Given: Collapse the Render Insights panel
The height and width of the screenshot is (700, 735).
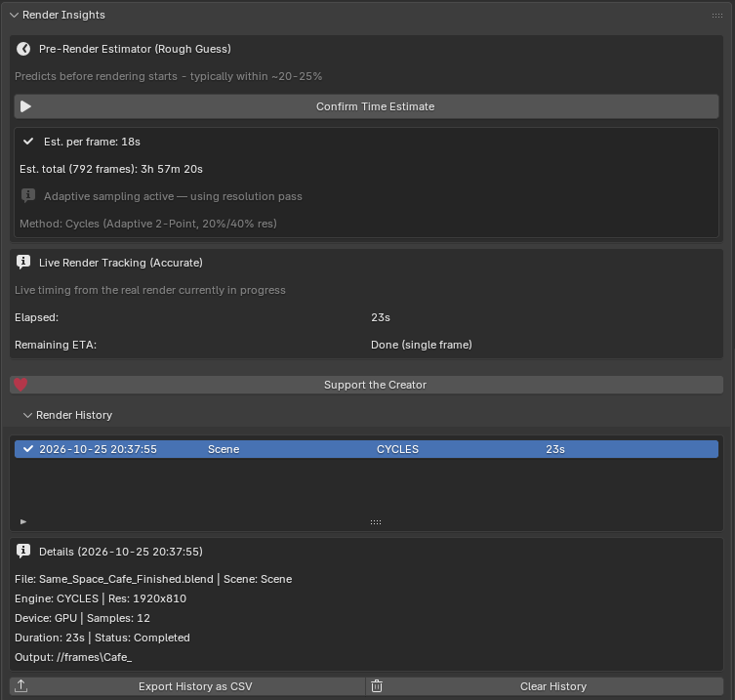Looking at the screenshot, I should point(14,15).
